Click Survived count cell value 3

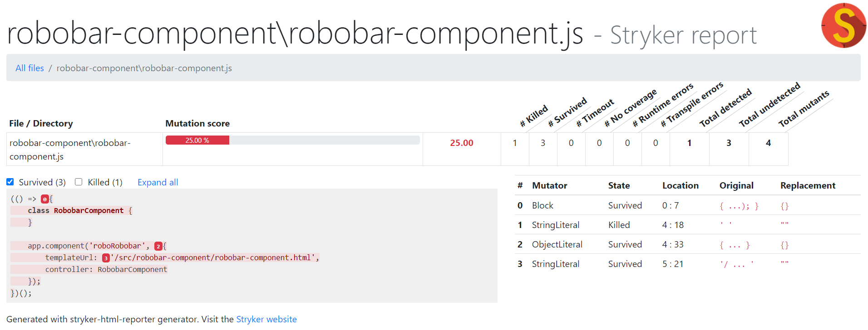[x=543, y=143]
